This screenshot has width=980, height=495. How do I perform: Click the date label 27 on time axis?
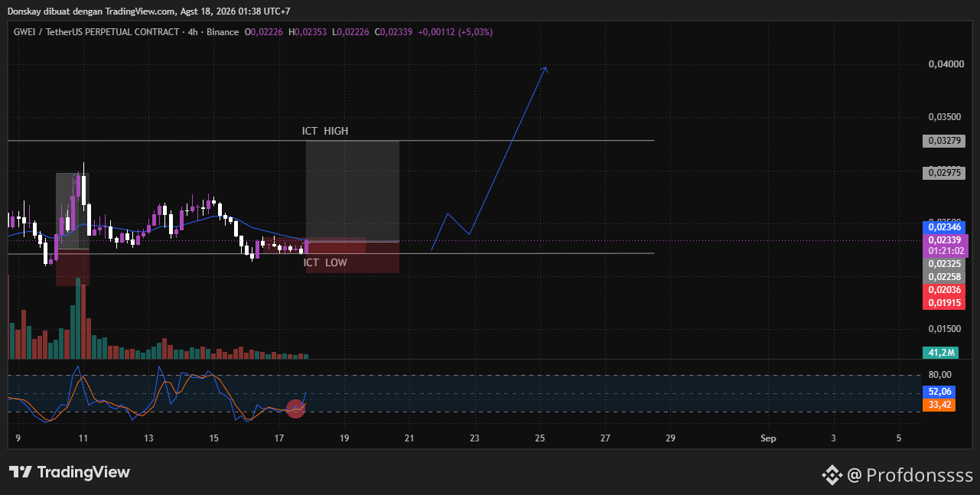[x=605, y=438]
